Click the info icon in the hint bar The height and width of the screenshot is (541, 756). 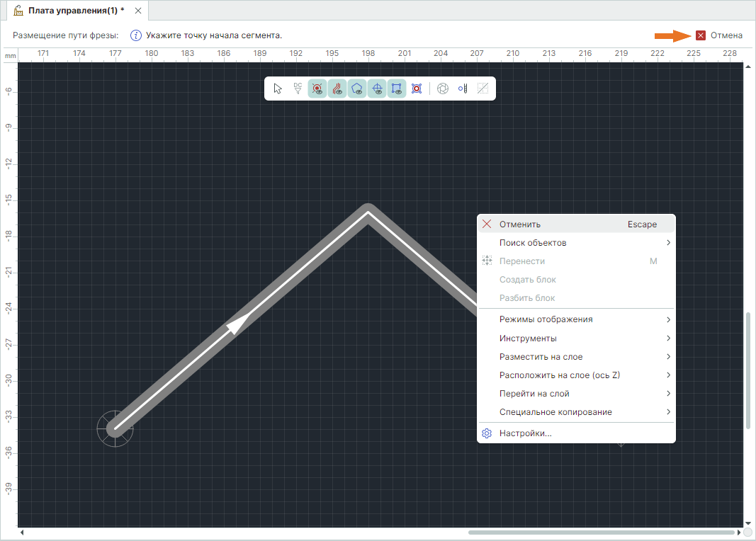[136, 35]
